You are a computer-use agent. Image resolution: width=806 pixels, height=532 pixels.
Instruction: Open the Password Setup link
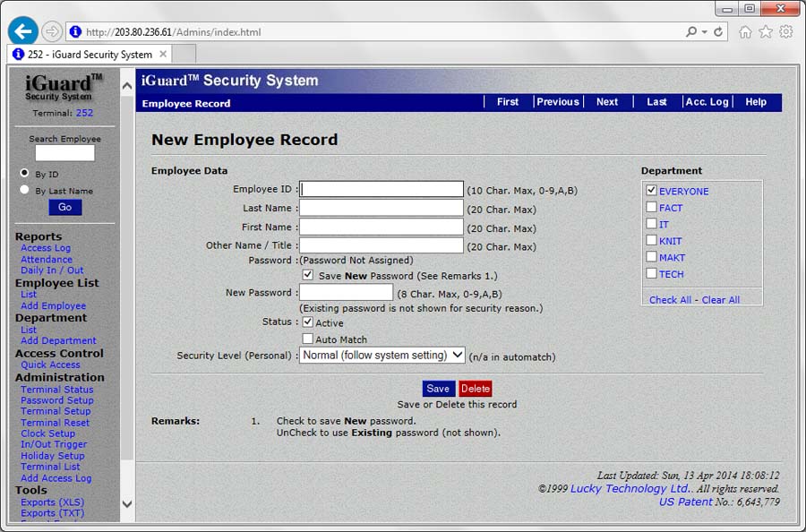[57, 400]
